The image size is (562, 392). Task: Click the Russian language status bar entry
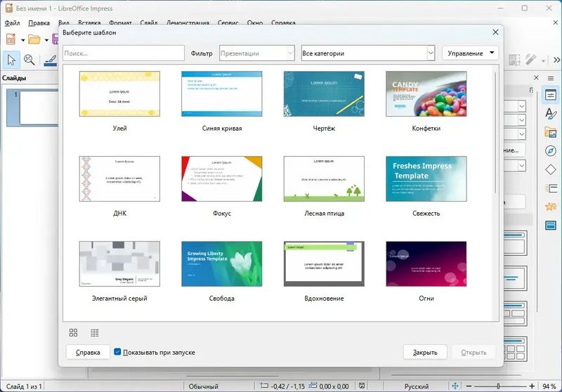[417, 386]
